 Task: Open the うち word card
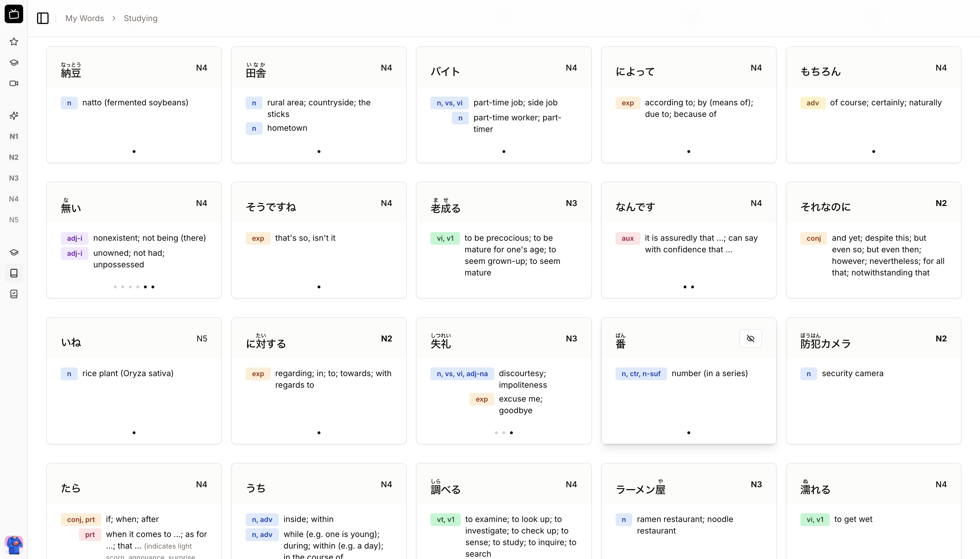coord(318,511)
